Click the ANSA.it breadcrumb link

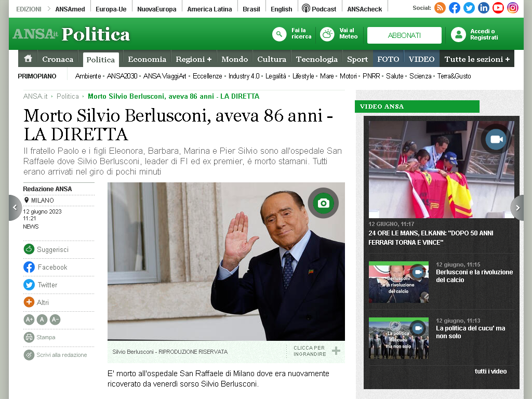pos(35,96)
